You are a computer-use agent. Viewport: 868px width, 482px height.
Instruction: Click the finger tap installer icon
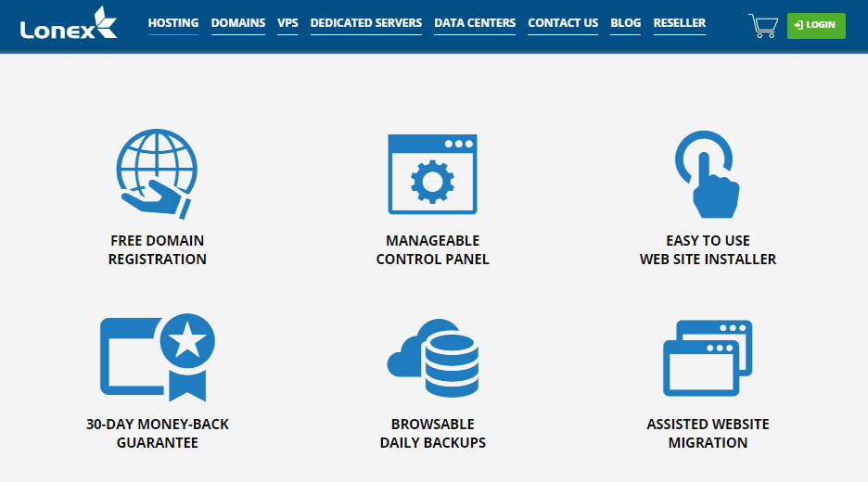(708, 174)
